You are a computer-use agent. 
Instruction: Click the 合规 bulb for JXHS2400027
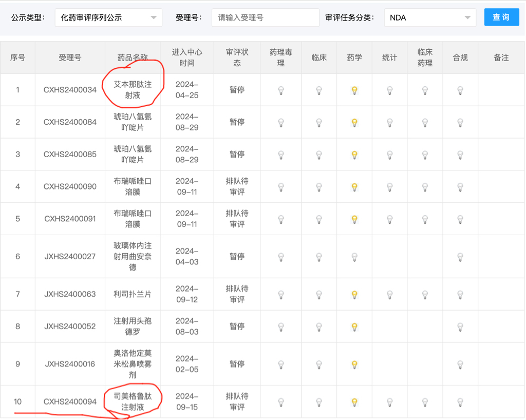460,257
